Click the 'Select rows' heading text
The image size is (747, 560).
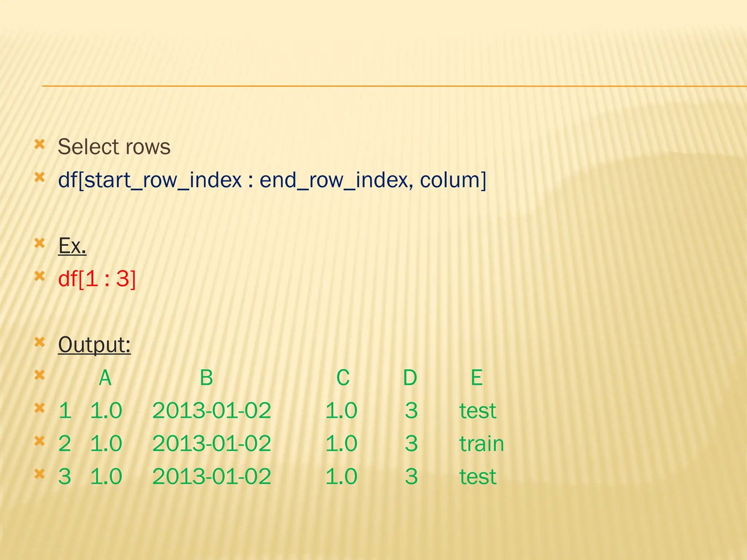pyautogui.click(x=114, y=147)
